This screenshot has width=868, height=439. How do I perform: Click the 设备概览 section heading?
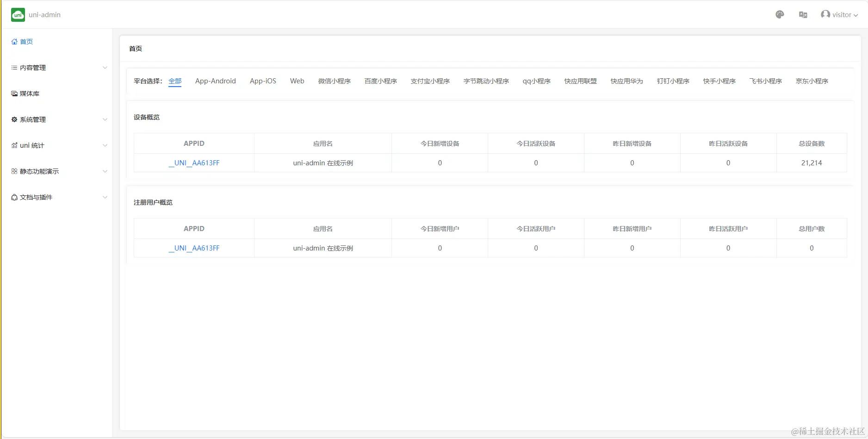[147, 117]
